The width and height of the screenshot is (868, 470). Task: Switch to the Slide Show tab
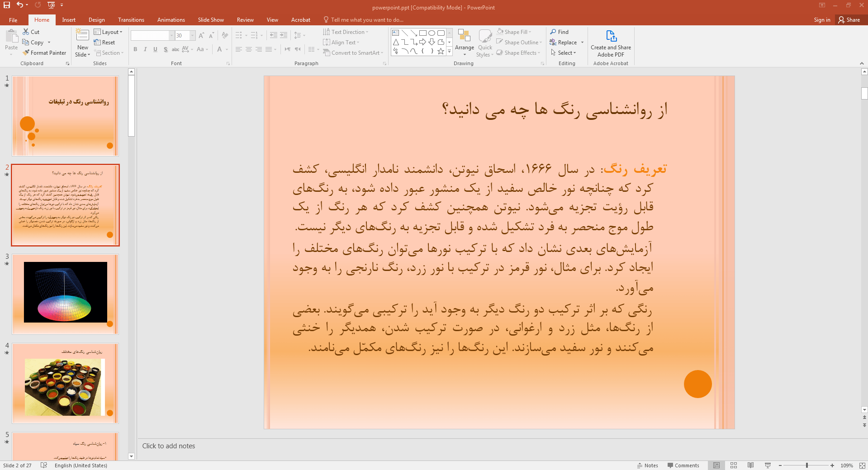tap(211, 20)
